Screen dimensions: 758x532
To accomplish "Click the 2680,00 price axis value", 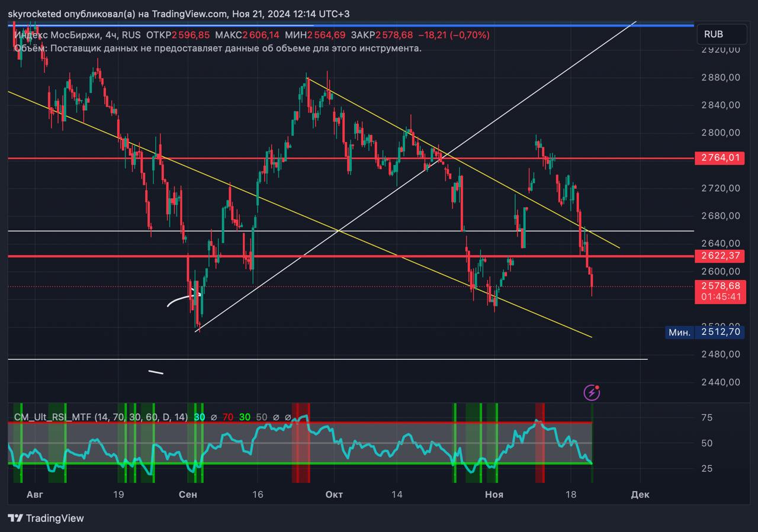I will click(x=721, y=216).
